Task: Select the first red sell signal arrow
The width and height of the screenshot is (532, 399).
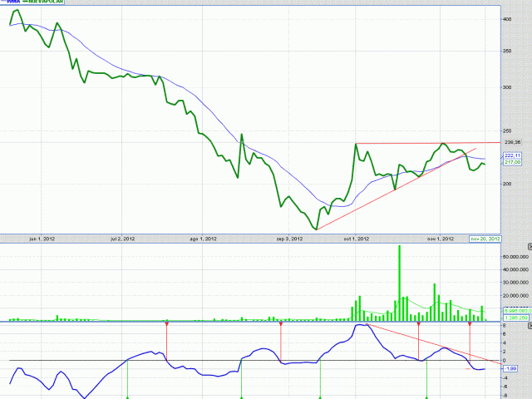Action: point(167,324)
